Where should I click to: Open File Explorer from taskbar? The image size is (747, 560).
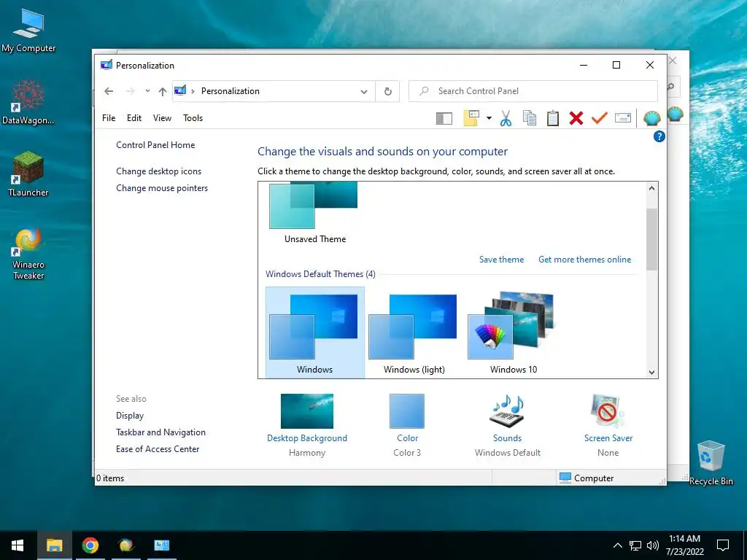tap(54, 545)
